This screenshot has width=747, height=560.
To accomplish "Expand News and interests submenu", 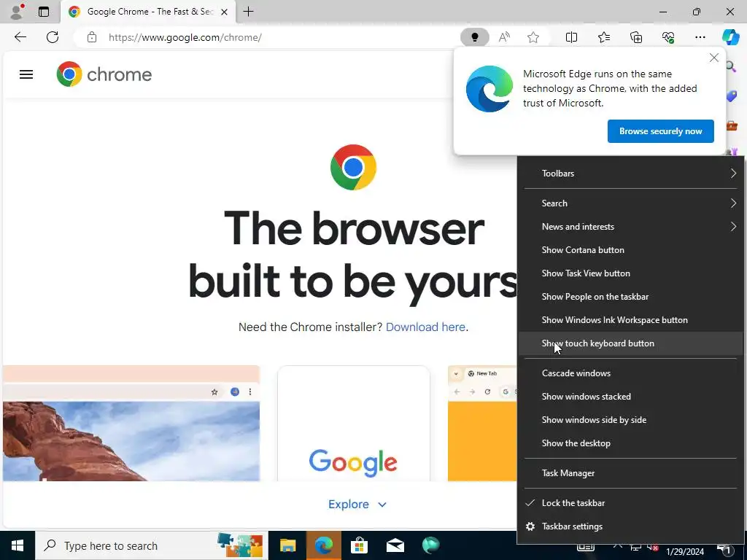I will (x=631, y=227).
